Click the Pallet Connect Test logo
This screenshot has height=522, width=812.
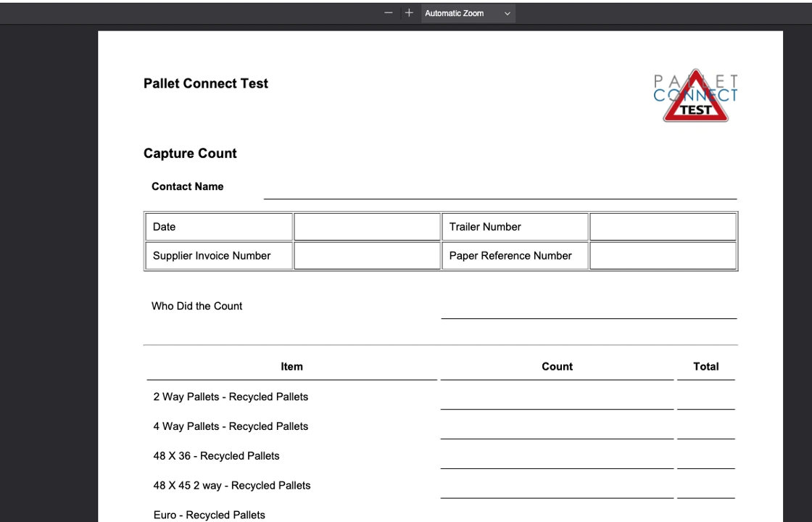pos(695,96)
